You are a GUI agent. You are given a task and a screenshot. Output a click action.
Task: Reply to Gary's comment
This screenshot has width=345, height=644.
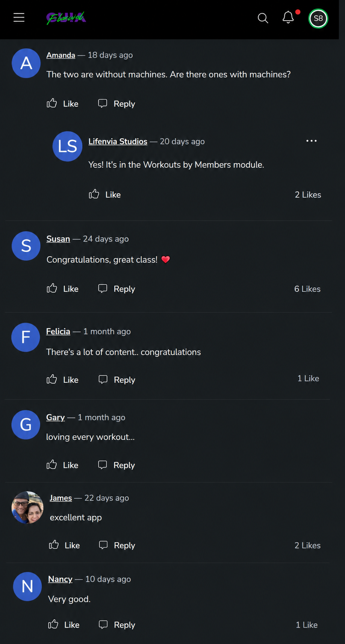(116, 465)
